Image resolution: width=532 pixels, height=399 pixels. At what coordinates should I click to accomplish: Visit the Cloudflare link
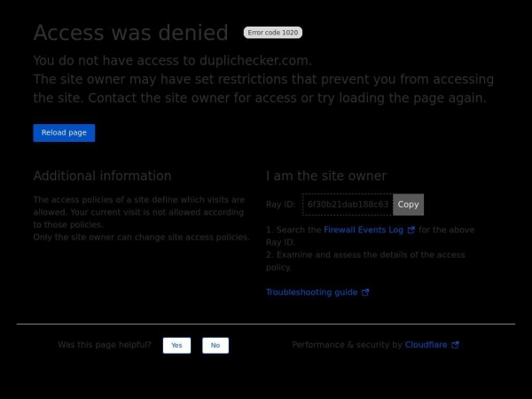pos(426,345)
